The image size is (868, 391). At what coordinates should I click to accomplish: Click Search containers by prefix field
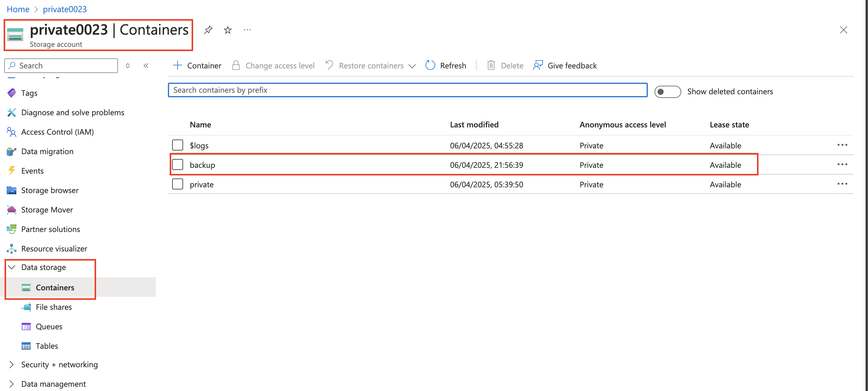click(407, 90)
